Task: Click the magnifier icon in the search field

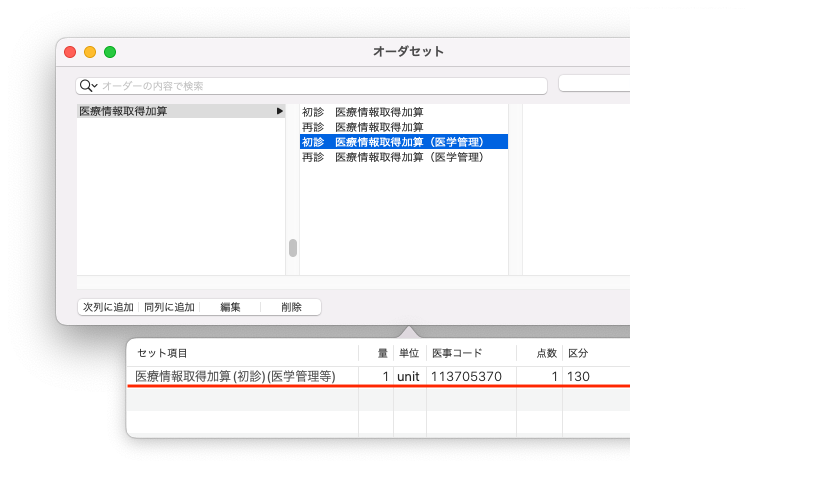Action: coord(87,86)
